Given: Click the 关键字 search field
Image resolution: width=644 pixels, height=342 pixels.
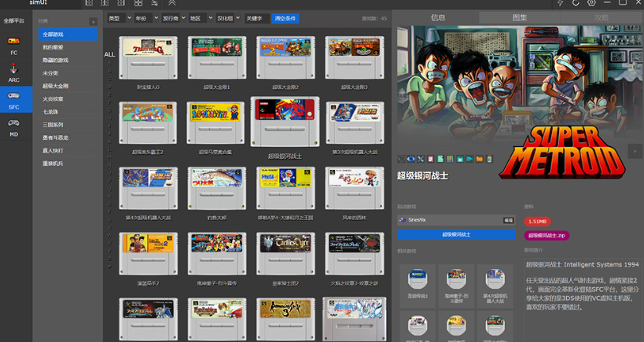Looking at the screenshot, I should click(x=256, y=17).
